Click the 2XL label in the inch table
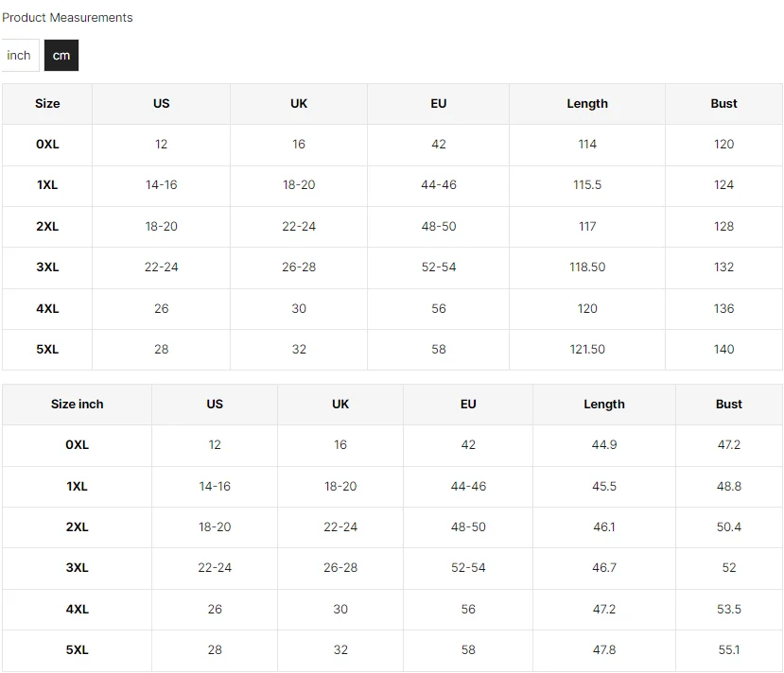 [x=77, y=527]
